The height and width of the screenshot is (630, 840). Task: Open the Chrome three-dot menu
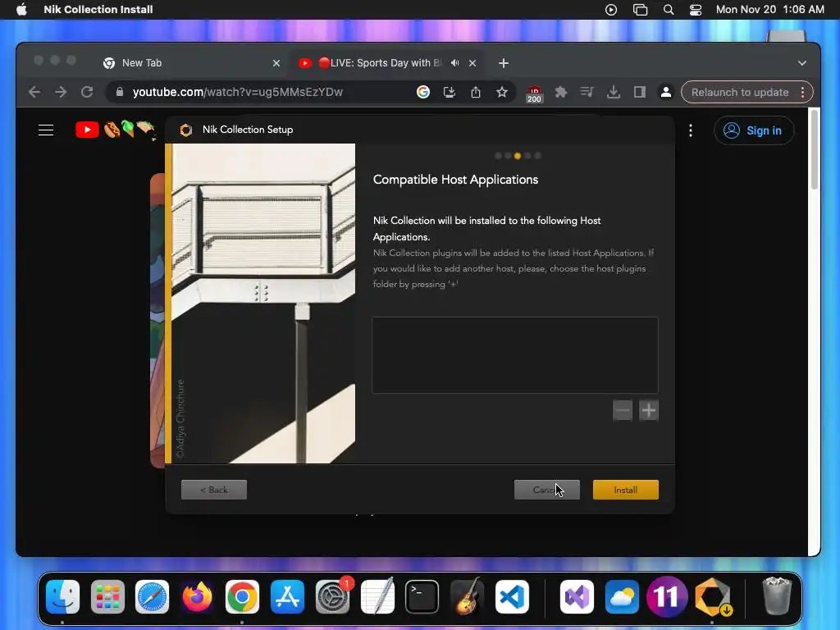click(802, 92)
